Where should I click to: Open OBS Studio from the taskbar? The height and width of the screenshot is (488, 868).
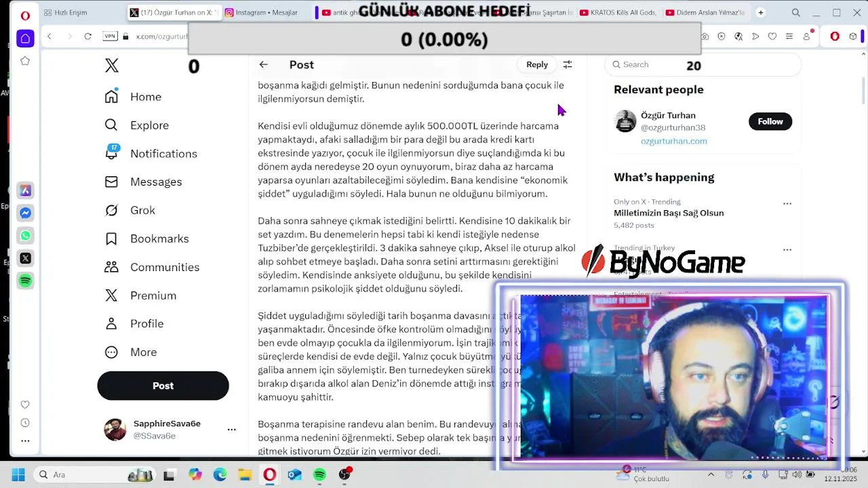tap(344, 474)
